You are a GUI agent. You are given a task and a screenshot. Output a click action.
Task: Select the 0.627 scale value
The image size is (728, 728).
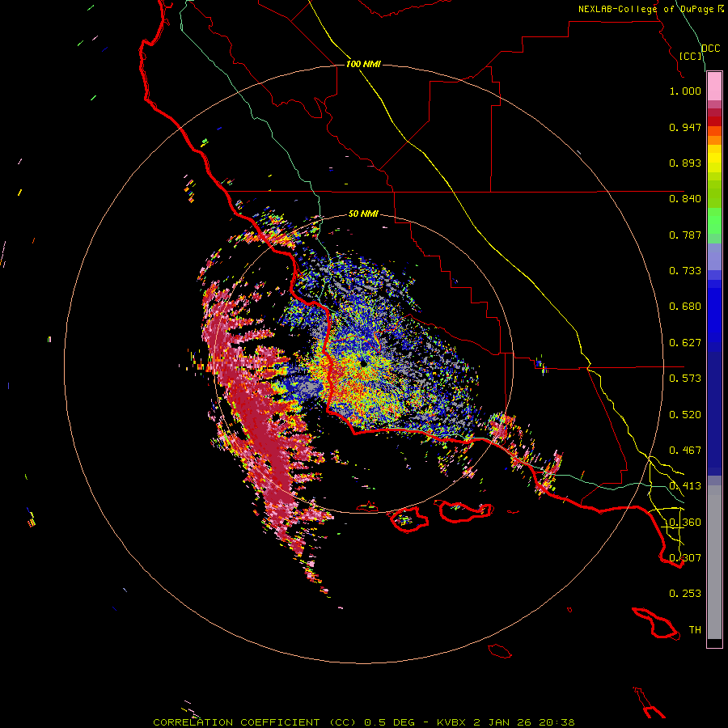[685, 343]
